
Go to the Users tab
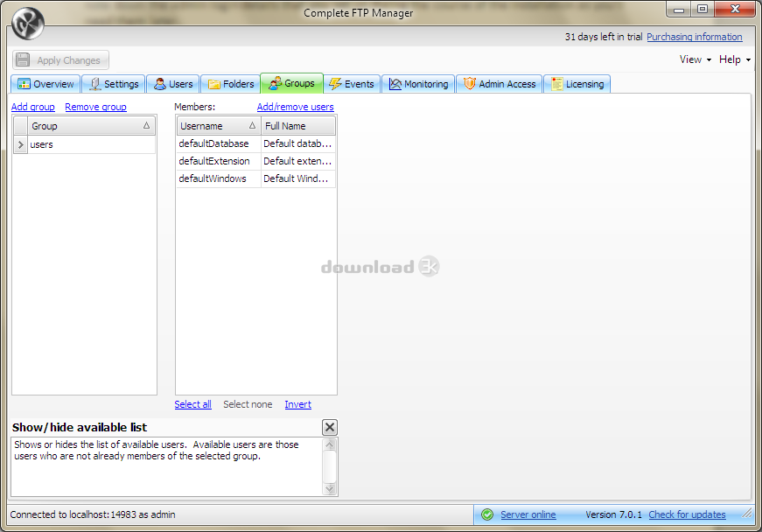[173, 84]
